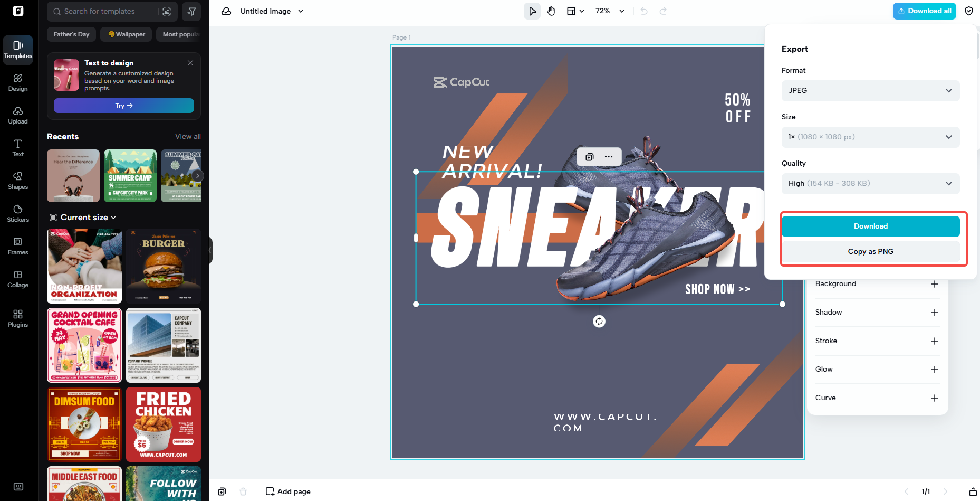Expand the Current size selector
The height and width of the screenshot is (501, 980).
click(x=83, y=217)
